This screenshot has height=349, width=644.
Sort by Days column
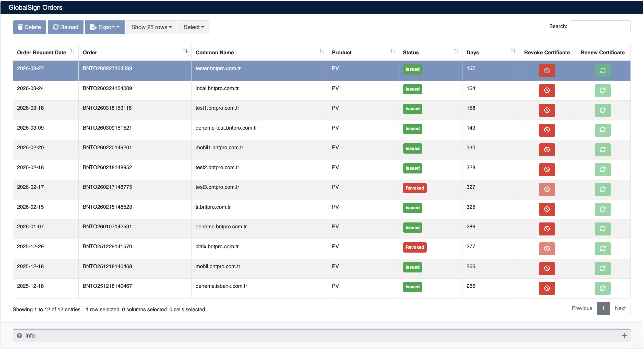click(491, 53)
